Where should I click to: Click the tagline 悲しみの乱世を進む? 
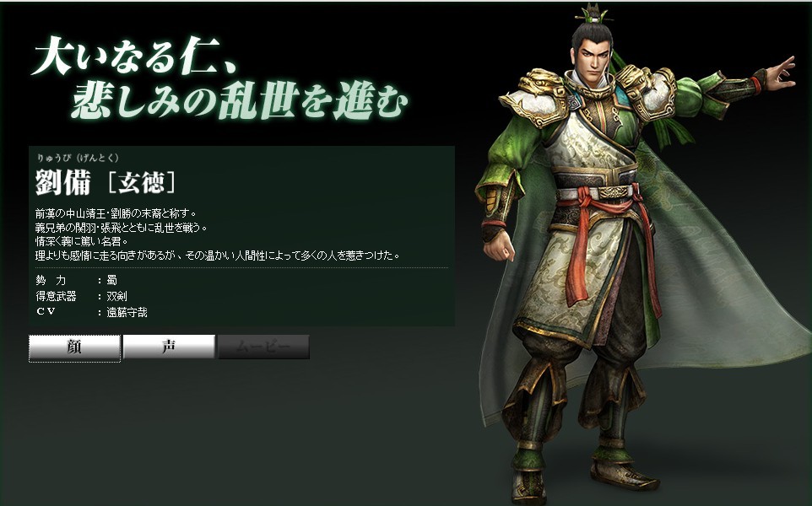pos(239,100)
